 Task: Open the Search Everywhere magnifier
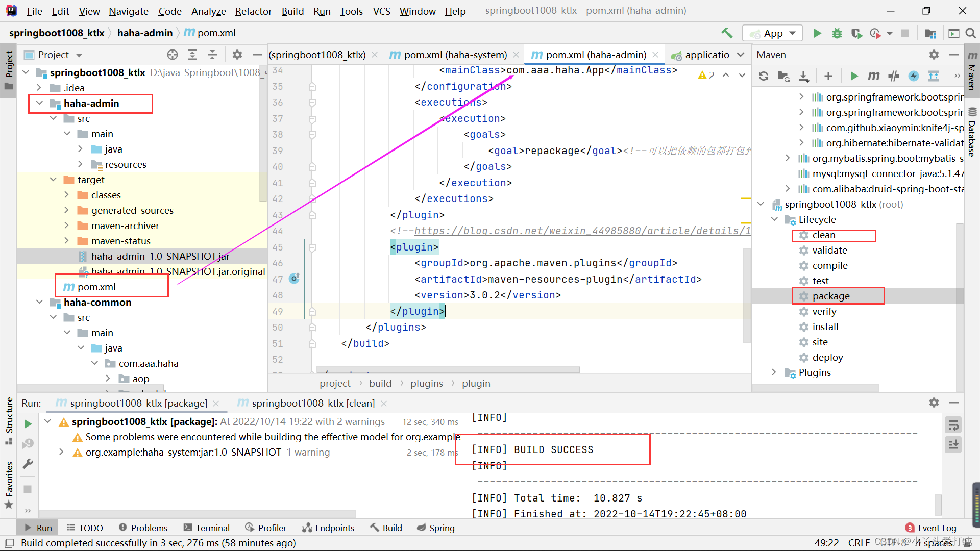pos(971,33)
